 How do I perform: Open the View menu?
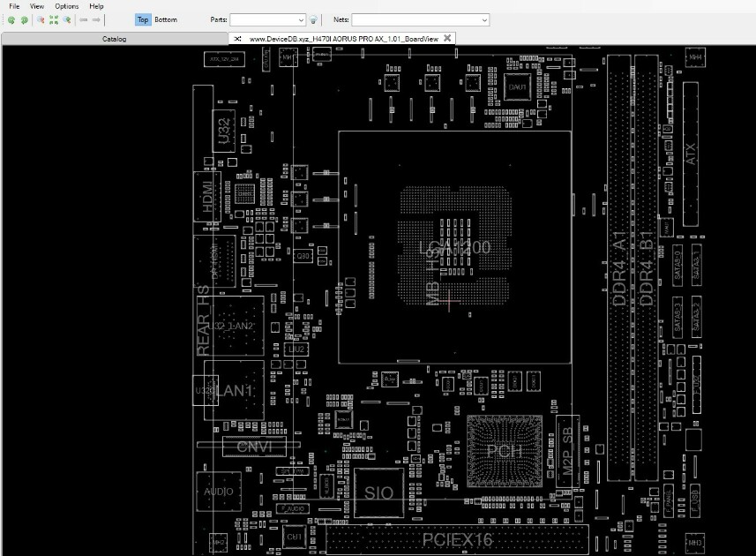(37, 6)
